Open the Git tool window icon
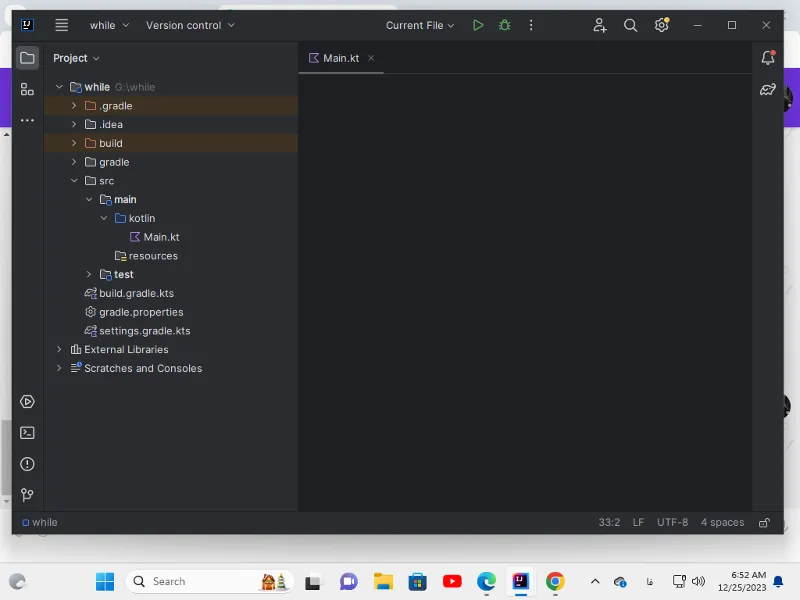Viewport: 800px width, 600px height. click(27, 495)
